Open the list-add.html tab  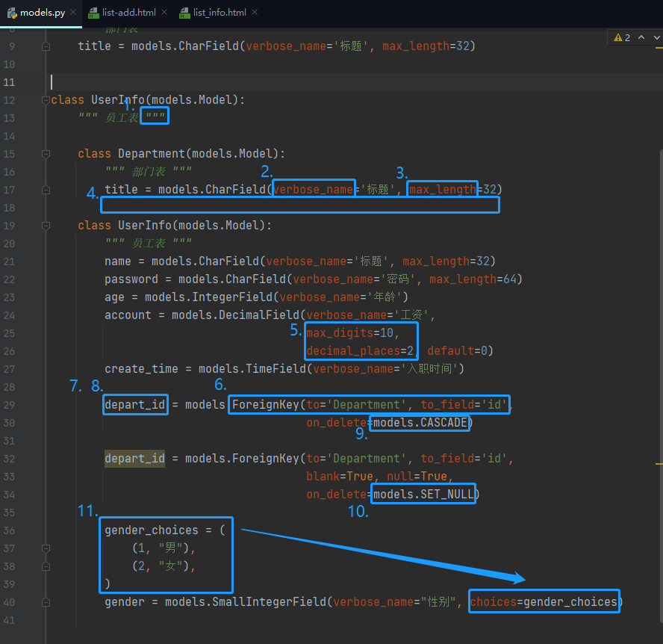(128, 13)
